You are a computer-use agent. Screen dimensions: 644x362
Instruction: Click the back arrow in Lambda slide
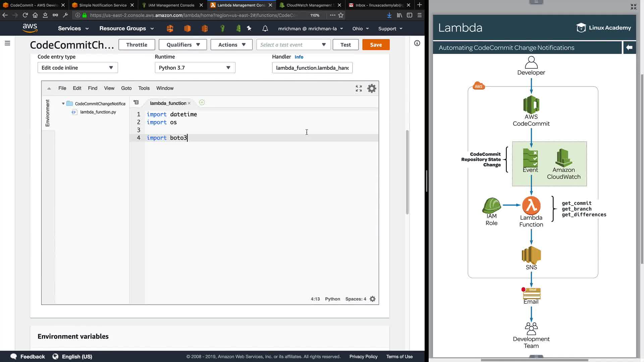pyautogui.click(x=629, y=48)
